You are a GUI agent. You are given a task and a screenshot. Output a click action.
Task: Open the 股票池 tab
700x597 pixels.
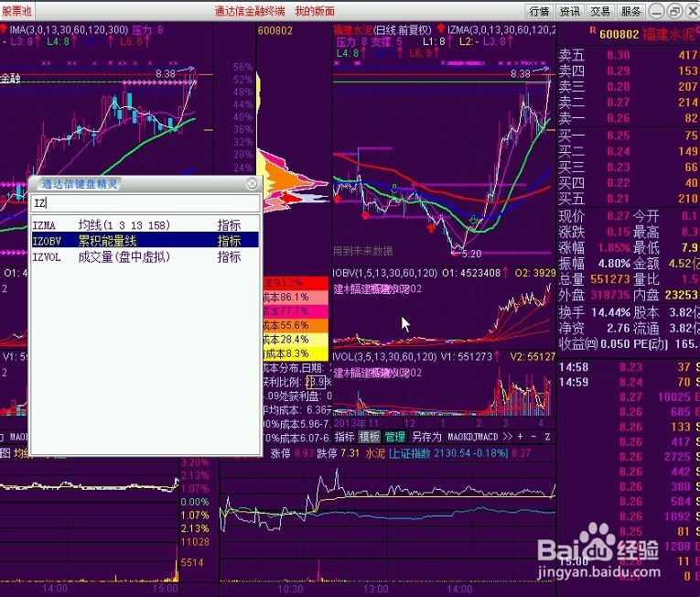point(17,11)
